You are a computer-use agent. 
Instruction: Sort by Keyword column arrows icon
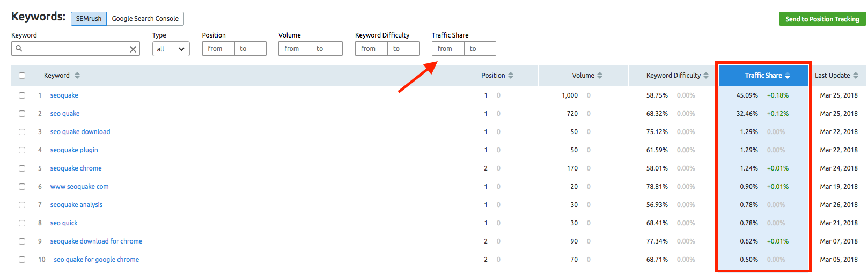pos(77,76)
